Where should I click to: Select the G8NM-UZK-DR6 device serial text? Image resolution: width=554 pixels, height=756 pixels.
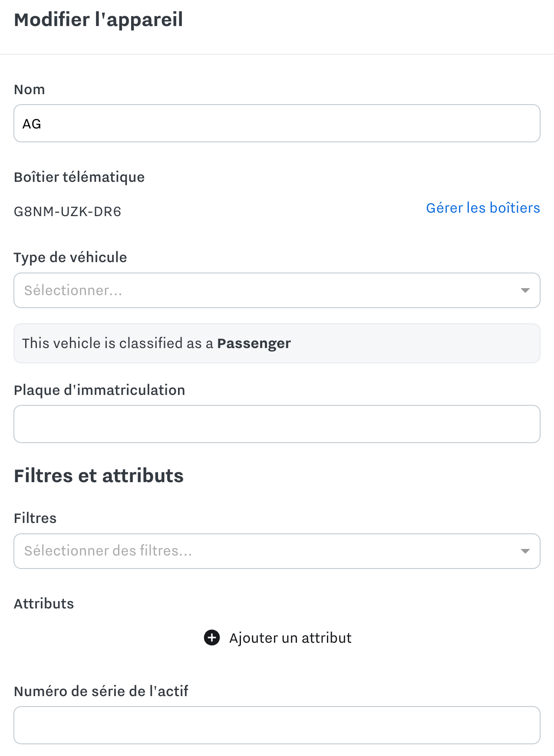click(x=67, y=212)
